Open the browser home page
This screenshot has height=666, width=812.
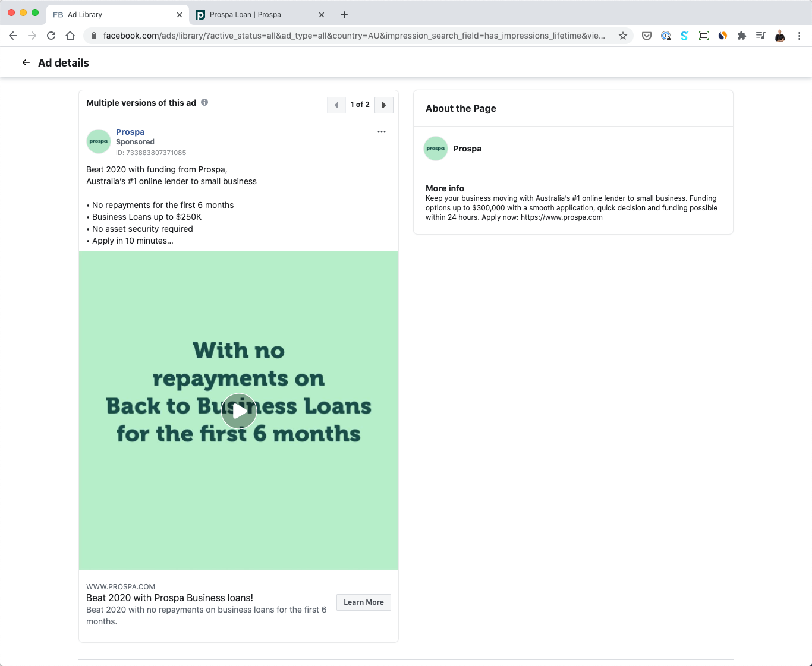pyautogui.click(x=70, y=36)
